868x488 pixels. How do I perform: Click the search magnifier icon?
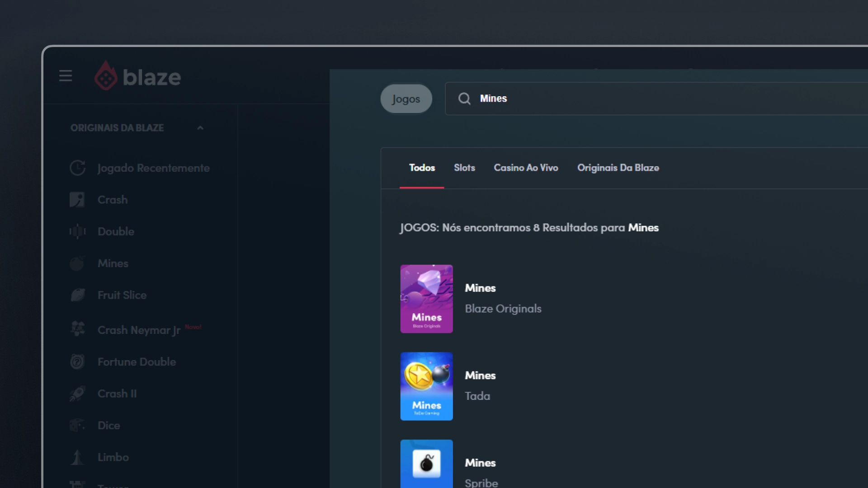point(464,99)
